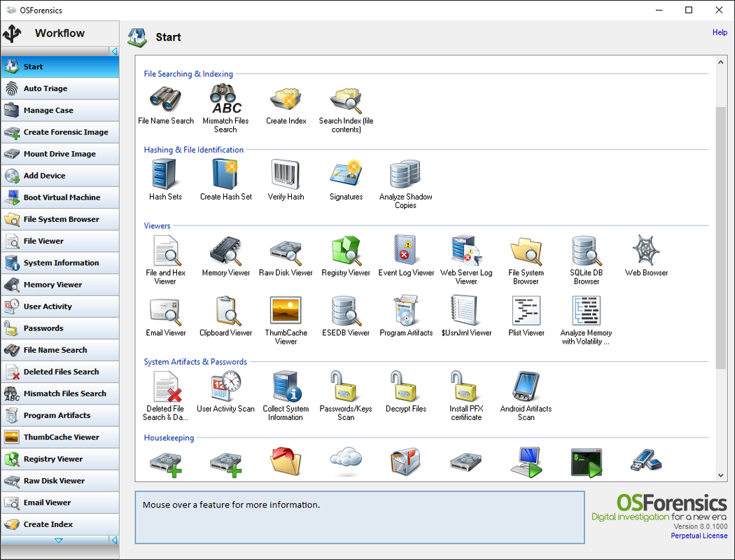Viewport: 735px width, 560px height.
Task: Select User Activity in sidebar
Action: click(x=60, y=307)
